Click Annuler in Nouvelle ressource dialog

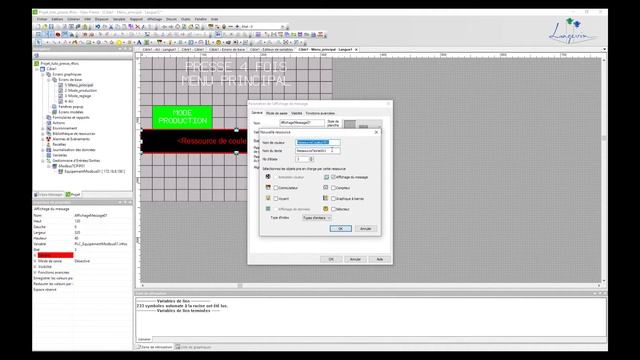tap(366, 229)
